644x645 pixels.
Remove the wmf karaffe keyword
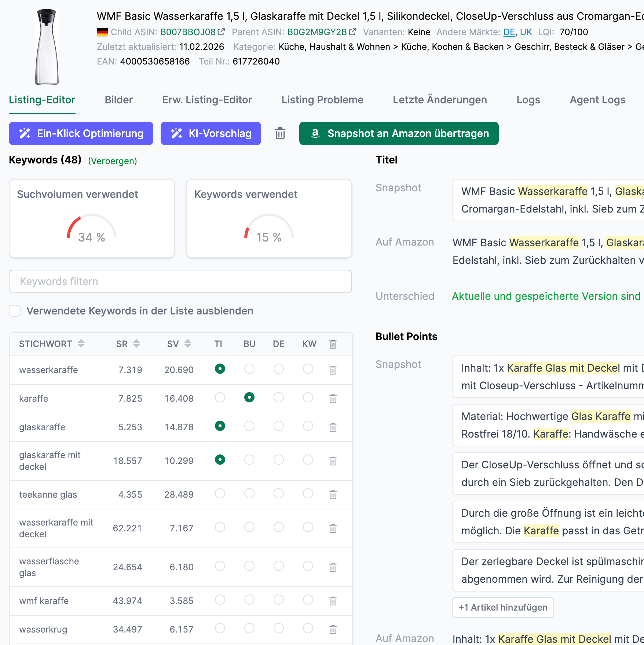[x=333, y=601]
